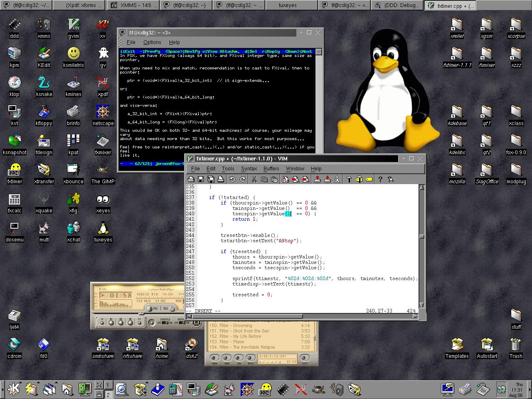Click XMMS playlist ADD button
532x399 pixels.
tap(214, 358)
